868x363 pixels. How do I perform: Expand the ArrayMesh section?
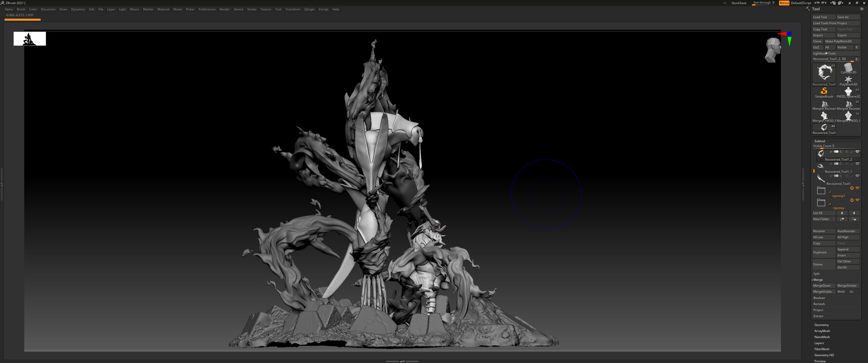(x=822, y=331)
